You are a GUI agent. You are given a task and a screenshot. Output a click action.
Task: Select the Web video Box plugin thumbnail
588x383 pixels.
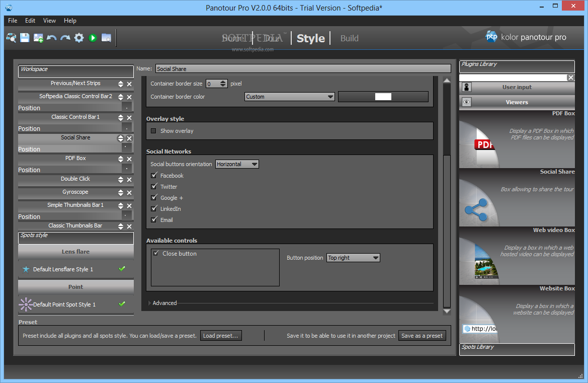coord(517,256)
